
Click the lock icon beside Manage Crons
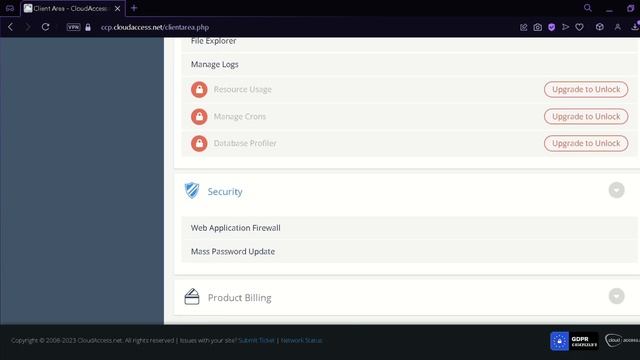199,116
